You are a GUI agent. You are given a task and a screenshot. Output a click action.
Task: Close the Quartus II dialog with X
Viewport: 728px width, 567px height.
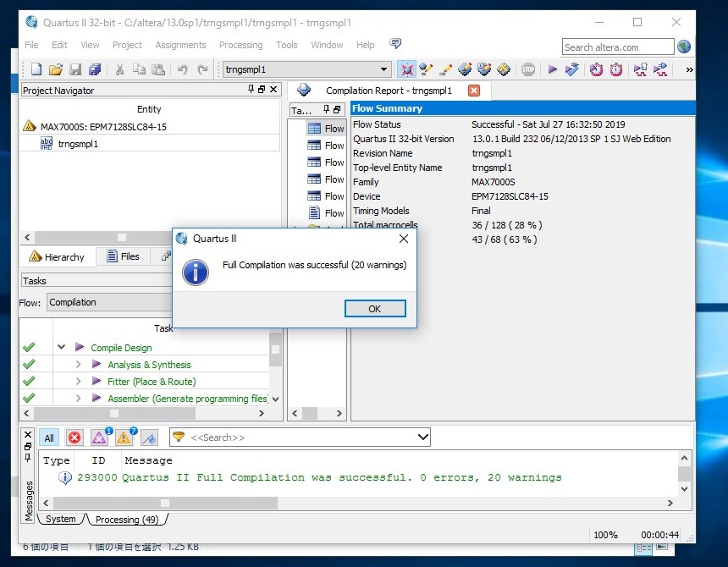(x=404, y=239)
